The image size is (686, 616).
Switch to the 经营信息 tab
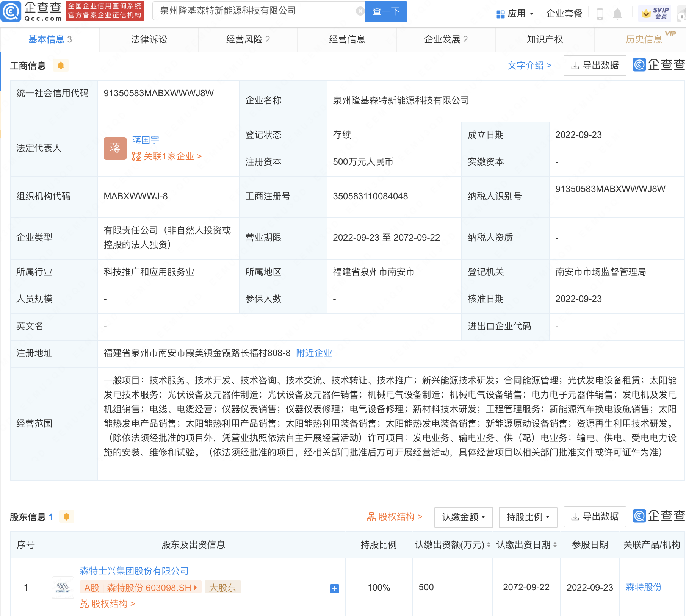pyautogui.click(x=347, y=39)
